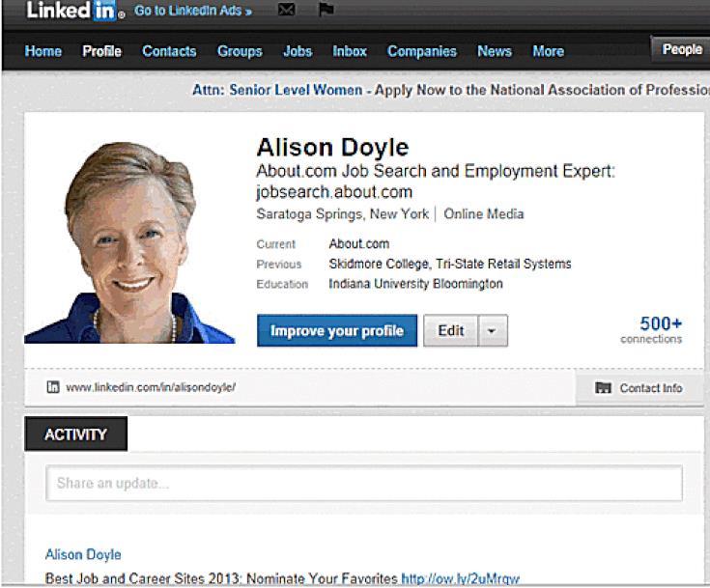Viewport: 710px width, 588px height.
Task: Open the mail envelope icon
Action: coord(287,9)
